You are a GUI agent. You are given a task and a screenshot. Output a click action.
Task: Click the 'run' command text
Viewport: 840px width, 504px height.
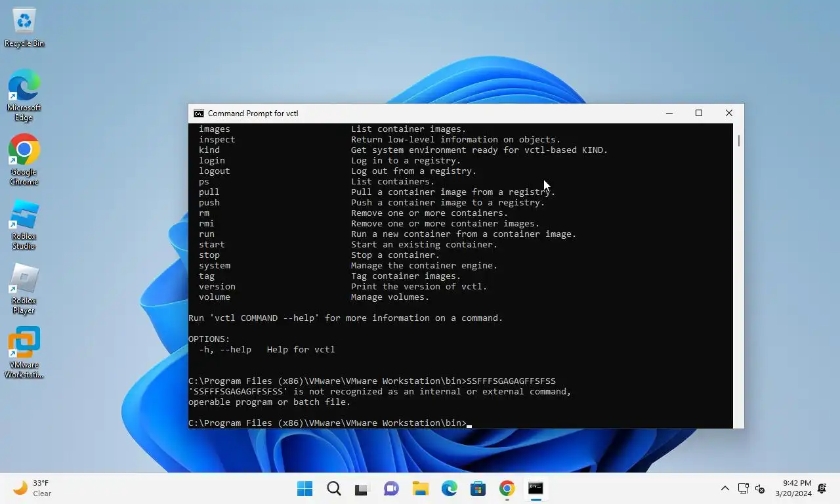[x=207, y=234]
